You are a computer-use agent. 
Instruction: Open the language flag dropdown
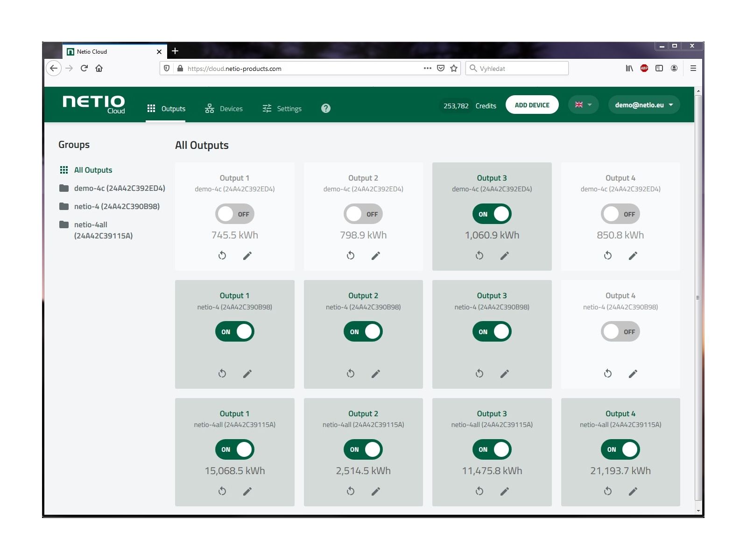pos(583,105)
